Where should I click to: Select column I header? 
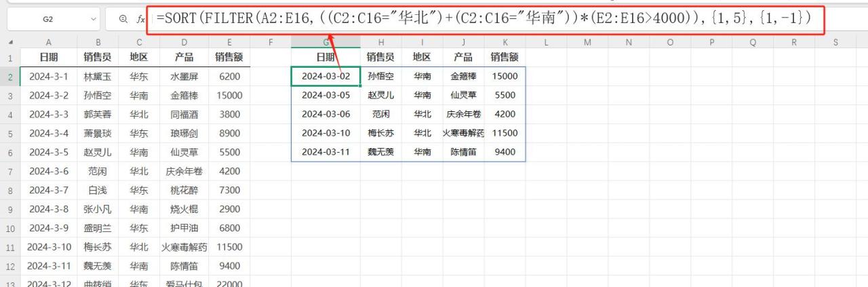tap(422, 43)
